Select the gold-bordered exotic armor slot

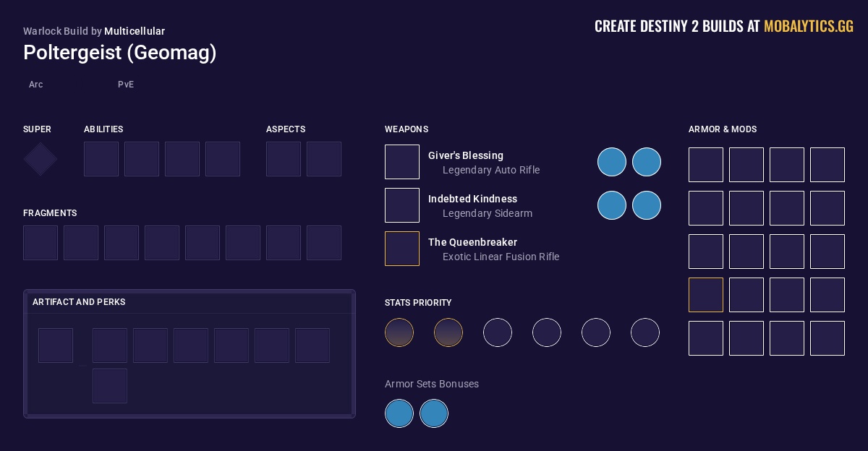click(x=706, y=295)
